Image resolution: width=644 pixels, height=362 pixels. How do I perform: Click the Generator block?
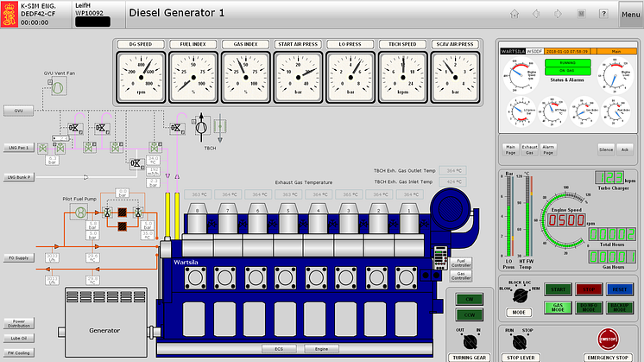coord(106,322)
